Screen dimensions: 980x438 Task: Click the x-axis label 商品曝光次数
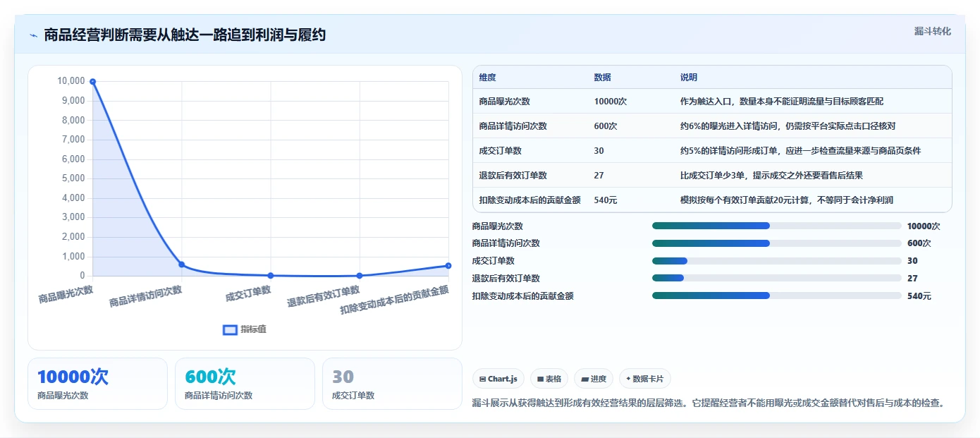pyautogui.click(x=66, y=295)
